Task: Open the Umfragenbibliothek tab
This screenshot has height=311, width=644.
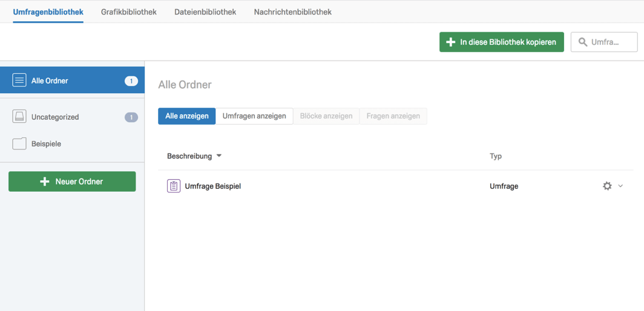Action: (x=48, y=12)
